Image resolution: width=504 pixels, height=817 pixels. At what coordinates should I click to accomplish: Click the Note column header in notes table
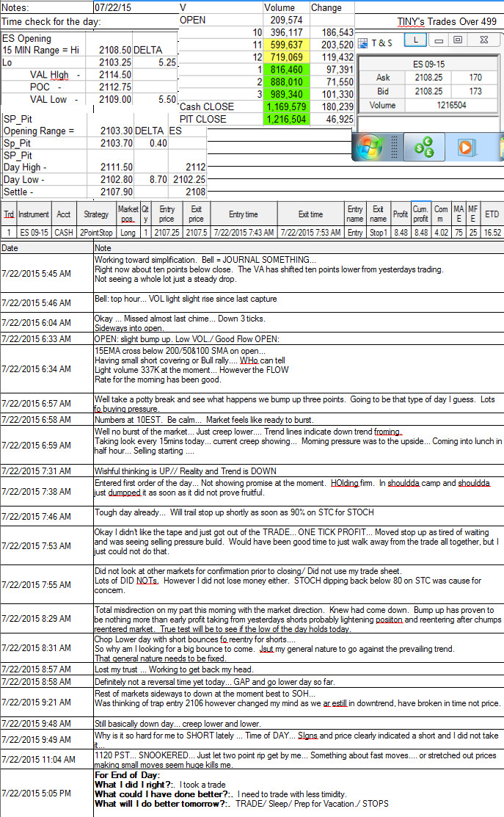299,248
